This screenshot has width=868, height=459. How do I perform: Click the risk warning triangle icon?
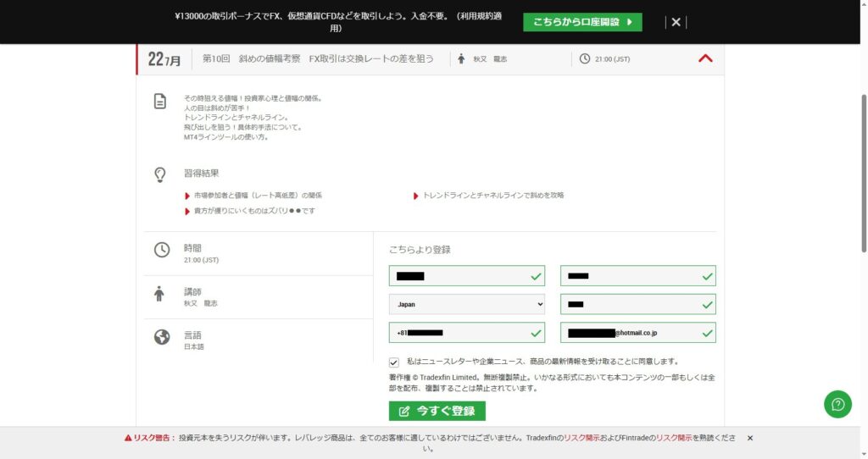(x=128, y=438)
